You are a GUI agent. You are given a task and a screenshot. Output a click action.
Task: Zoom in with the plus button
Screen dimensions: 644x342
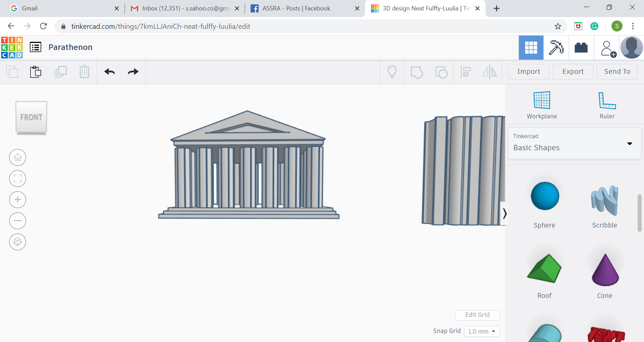click(x=18, y=199)
